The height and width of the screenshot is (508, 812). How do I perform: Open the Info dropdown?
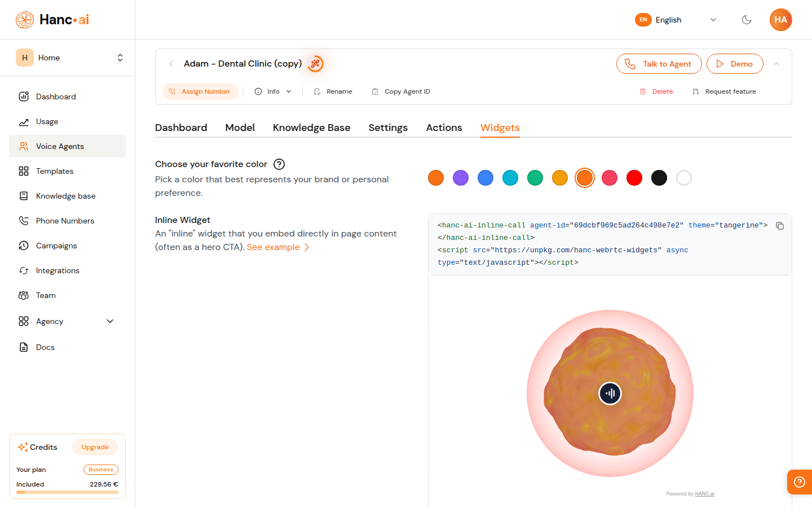point(273,91)
